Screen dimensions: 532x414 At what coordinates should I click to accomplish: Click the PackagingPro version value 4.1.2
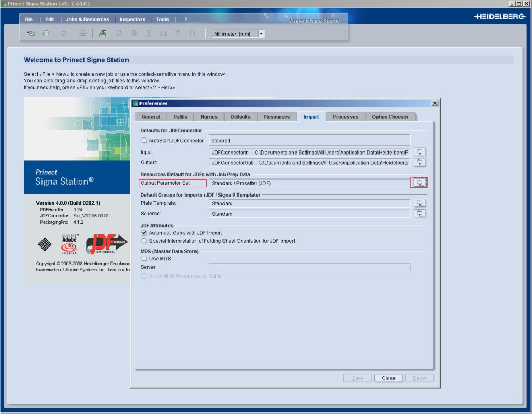[x=78, y=222]
